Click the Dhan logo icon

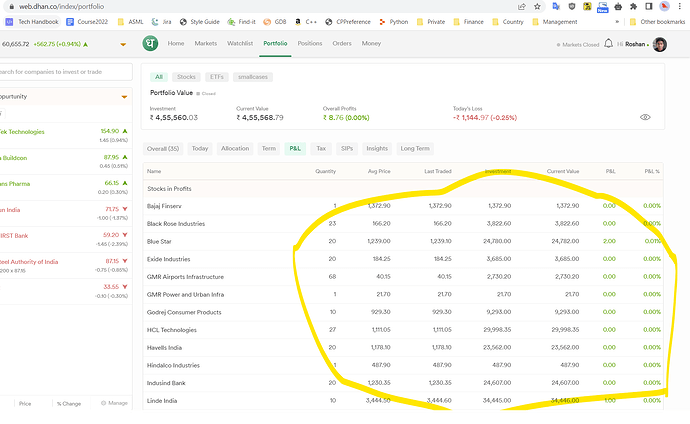click(150, 44)
